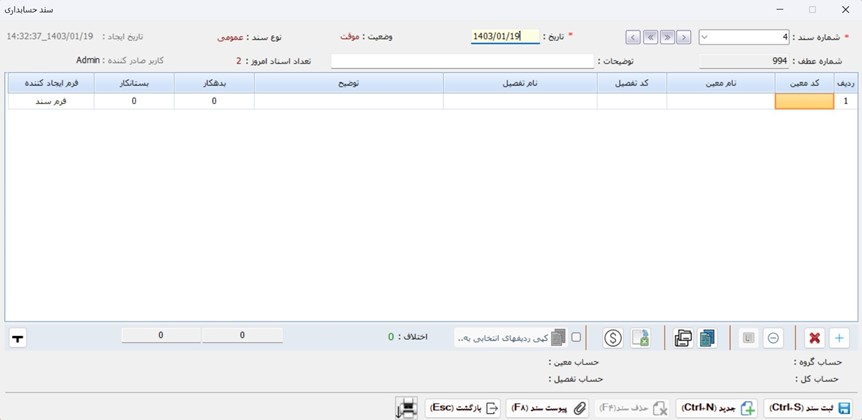Click row number 1 in ردیف column
This screenshot has width=862, height=420.
coord(845,101)
